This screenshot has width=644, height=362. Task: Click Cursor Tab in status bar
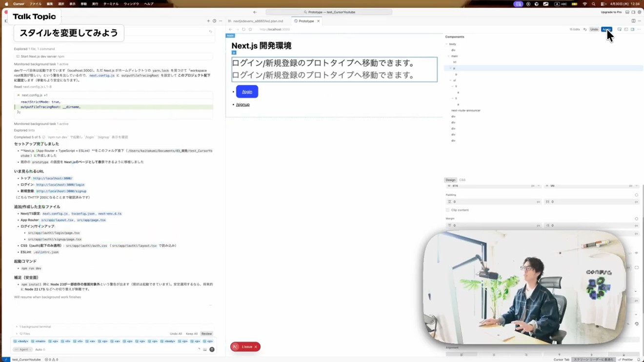pos(561,360)
